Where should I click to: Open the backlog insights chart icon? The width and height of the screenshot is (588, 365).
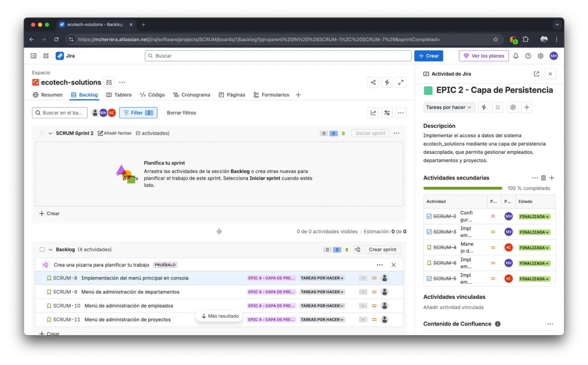coord(373,113)
